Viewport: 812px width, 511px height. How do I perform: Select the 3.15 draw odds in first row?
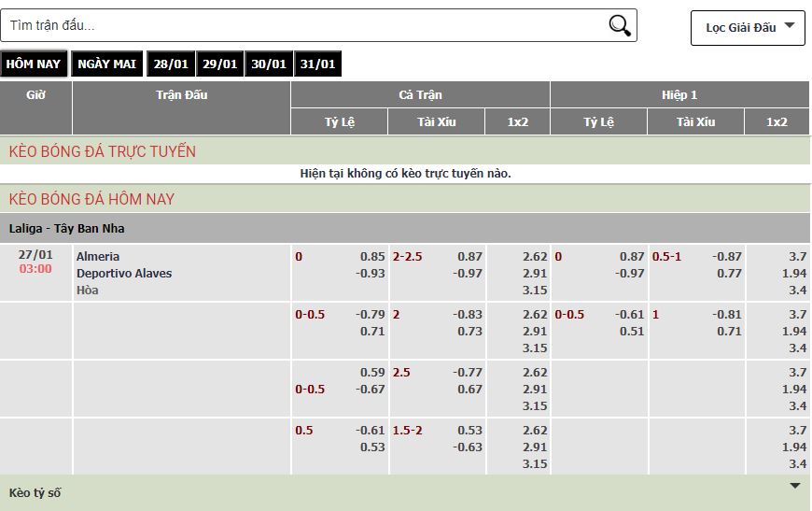pyautogui.click(x=535, y=291)
